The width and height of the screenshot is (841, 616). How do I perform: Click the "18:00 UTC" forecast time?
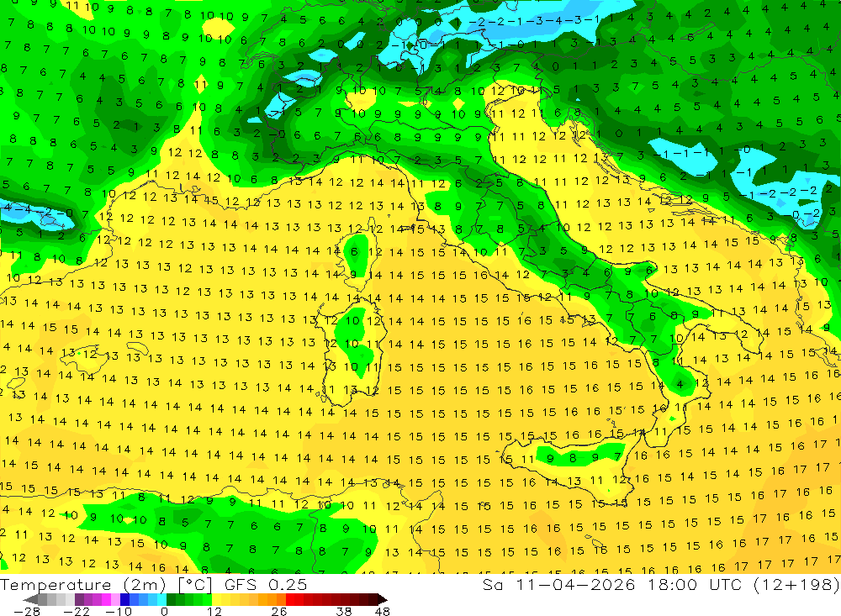[x=696, y=584]
